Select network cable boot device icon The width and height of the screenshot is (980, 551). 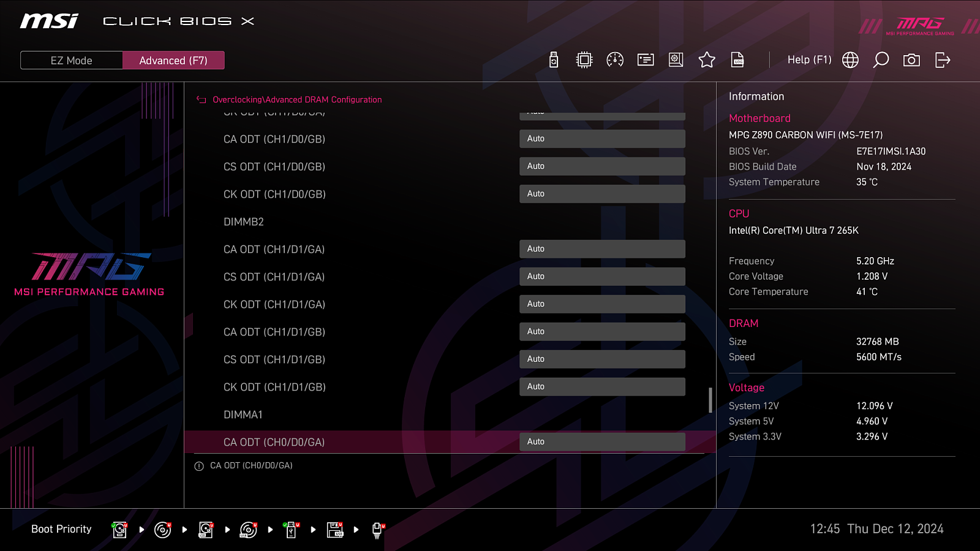378,530
